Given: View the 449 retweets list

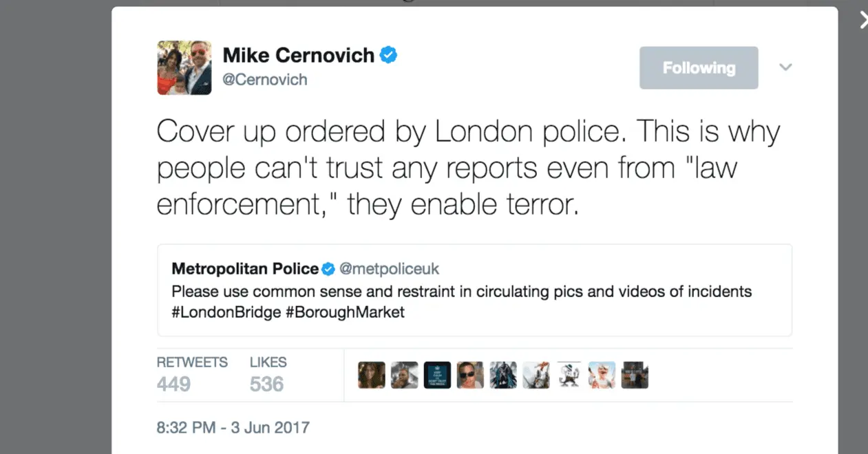Looking at the screenshot, I should point(192,374).
